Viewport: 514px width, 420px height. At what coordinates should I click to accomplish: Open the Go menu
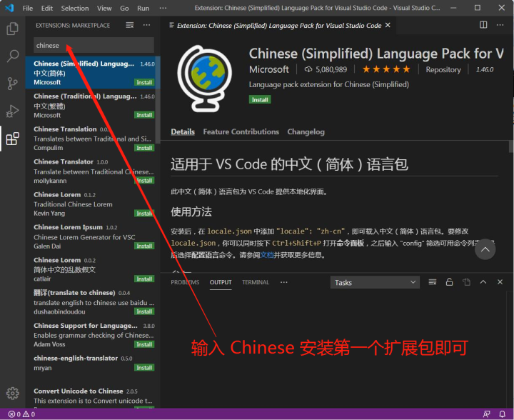[x=124, y=8]
